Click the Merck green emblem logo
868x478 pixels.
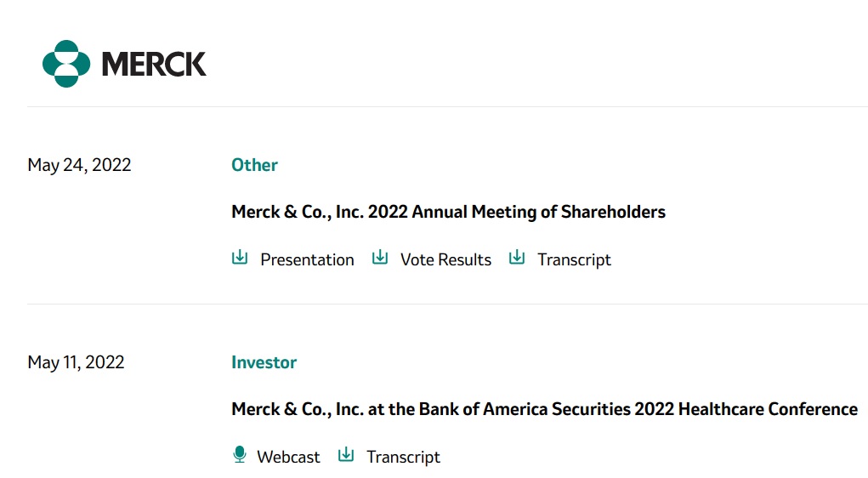click(66, 64)
